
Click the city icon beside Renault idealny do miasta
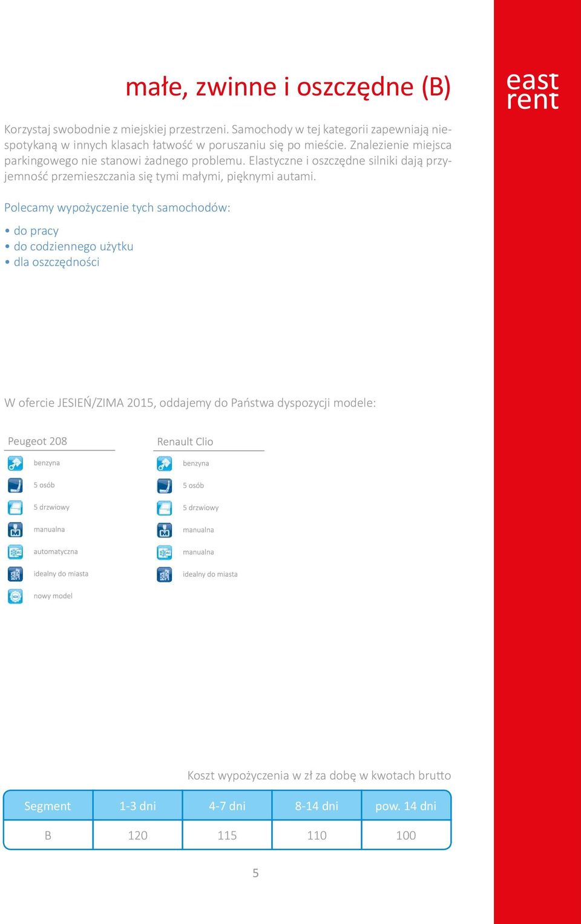[165, 574]
